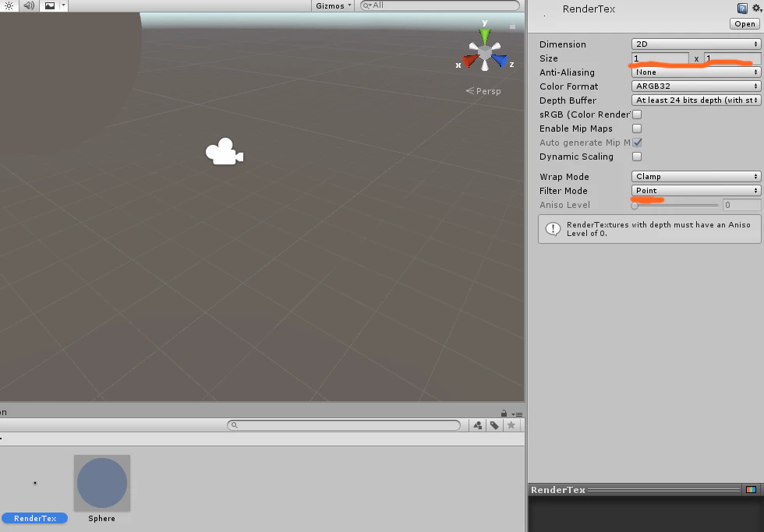Open the Depth Buffer dropdown

(x=695, y=100)
